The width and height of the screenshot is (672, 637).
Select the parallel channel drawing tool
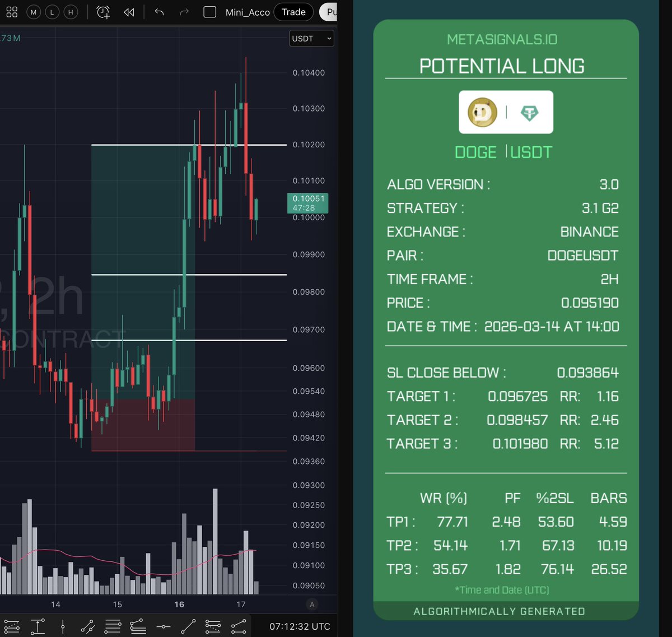click(87, 625)
